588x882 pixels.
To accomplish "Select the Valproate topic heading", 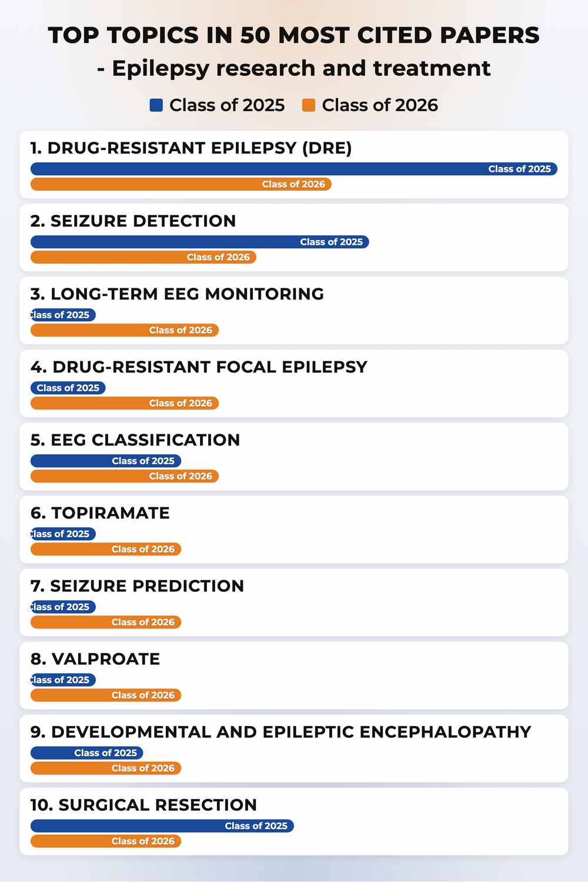I will [95, 658].
